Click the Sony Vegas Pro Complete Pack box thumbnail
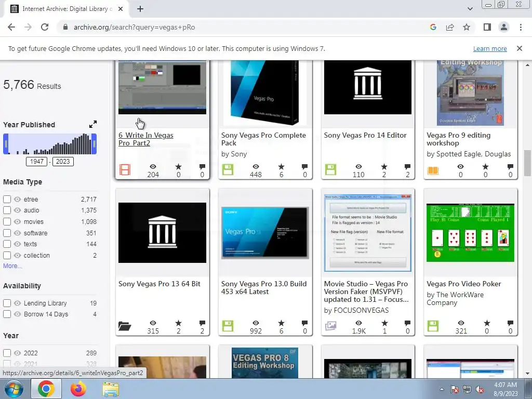The height and width of the screenshot is (399, 532). 265,92
